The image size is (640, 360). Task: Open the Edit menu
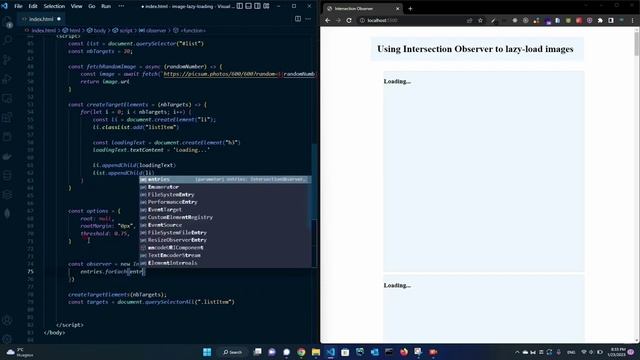(x=33, y=6)
